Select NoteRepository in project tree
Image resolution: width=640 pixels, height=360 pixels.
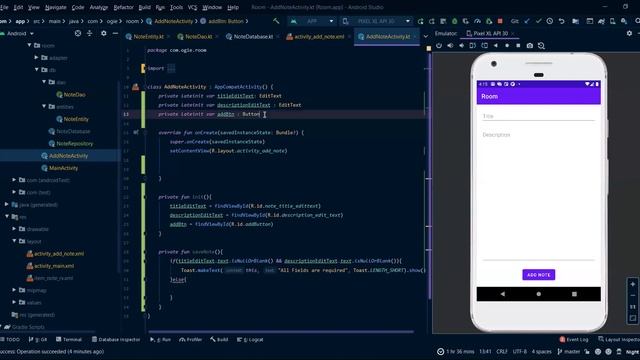click(71, 144)
